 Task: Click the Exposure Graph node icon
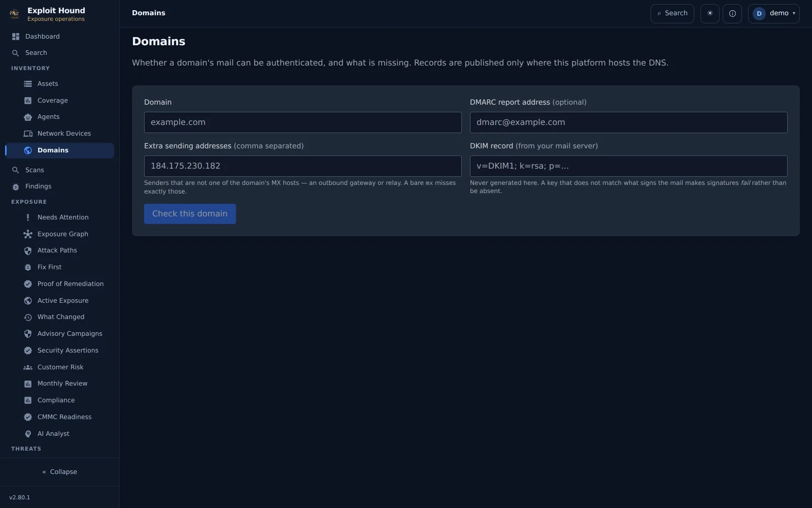[28, 234]
